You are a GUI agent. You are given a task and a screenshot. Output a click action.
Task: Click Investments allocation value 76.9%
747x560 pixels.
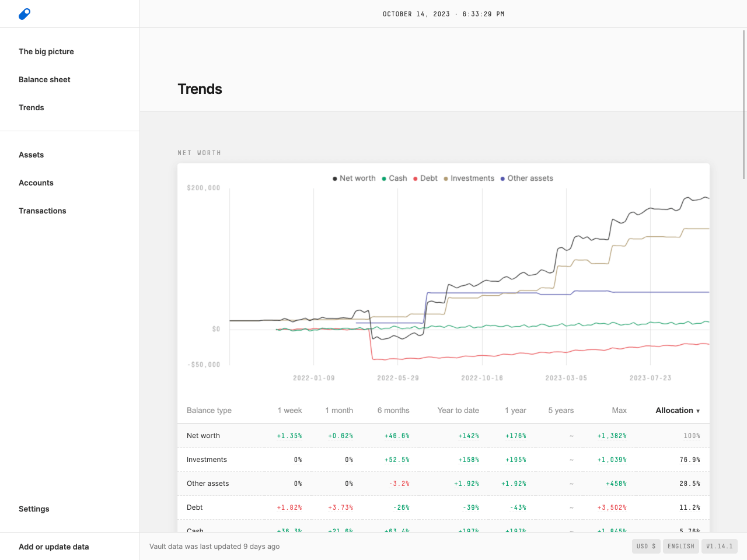point(690,460)
